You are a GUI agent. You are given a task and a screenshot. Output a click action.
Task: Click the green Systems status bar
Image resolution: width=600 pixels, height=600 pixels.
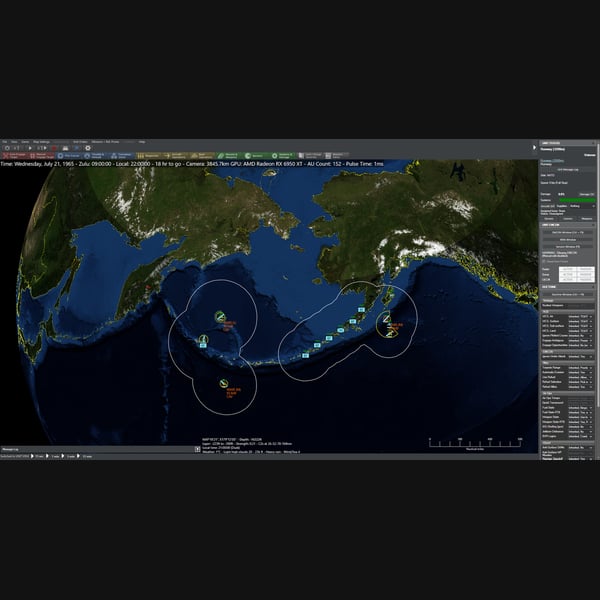pos(577,200)
